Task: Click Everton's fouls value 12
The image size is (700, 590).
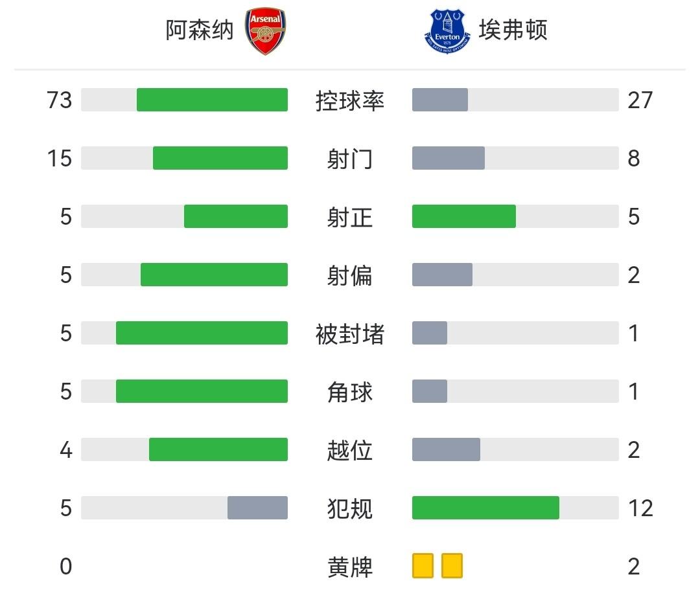Action: tap(640, 508)
